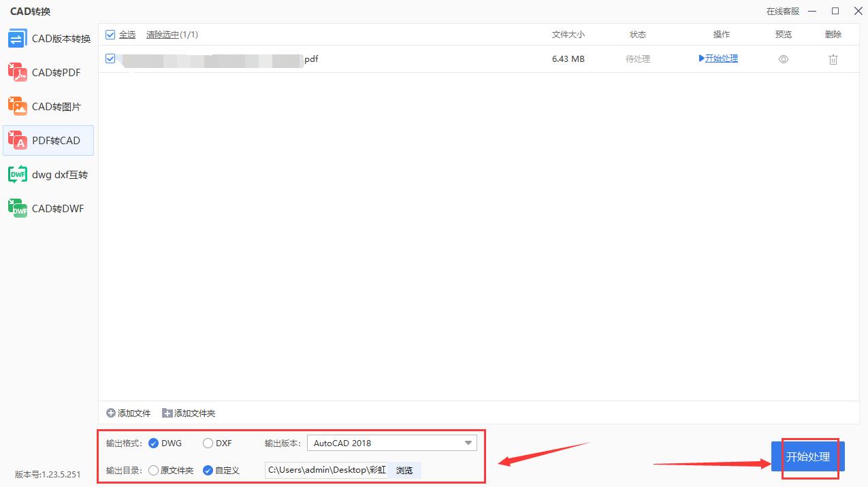Maximize the CAD转换 window
This screenshot has width=868, height=487.
pyautogui.click(x=835, y=11)
